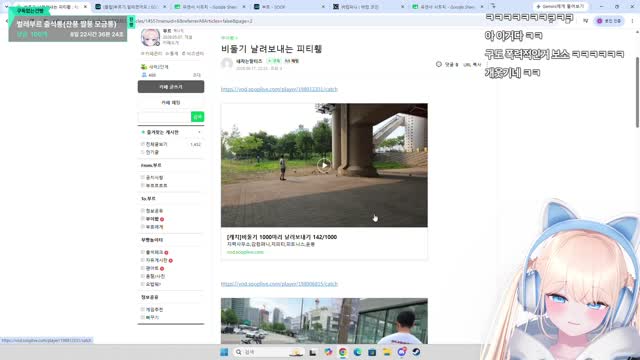Open the card title 비둘기 1000마리 날려보내기 142/1000
Viewport: 640px width, 360px height.
click(282, 237)
